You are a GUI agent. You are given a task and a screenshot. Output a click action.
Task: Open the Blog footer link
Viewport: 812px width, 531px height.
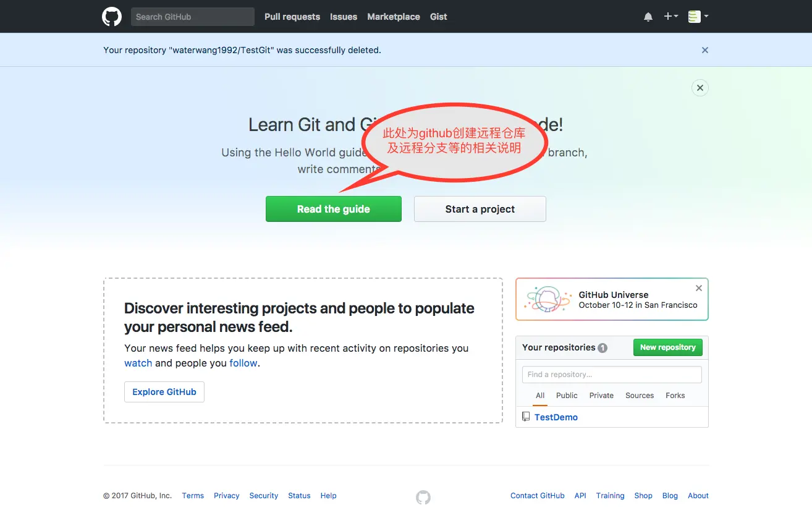click(670, 496)
